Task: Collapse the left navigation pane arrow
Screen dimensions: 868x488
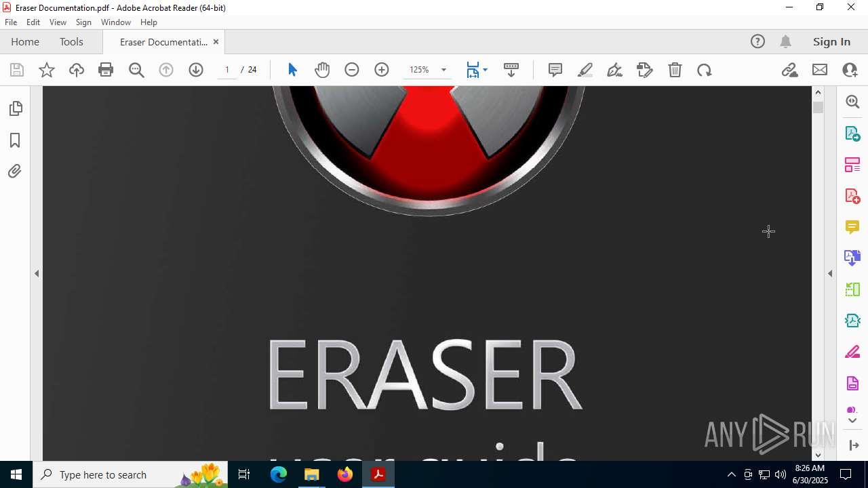Action: (x=37, y=274)
